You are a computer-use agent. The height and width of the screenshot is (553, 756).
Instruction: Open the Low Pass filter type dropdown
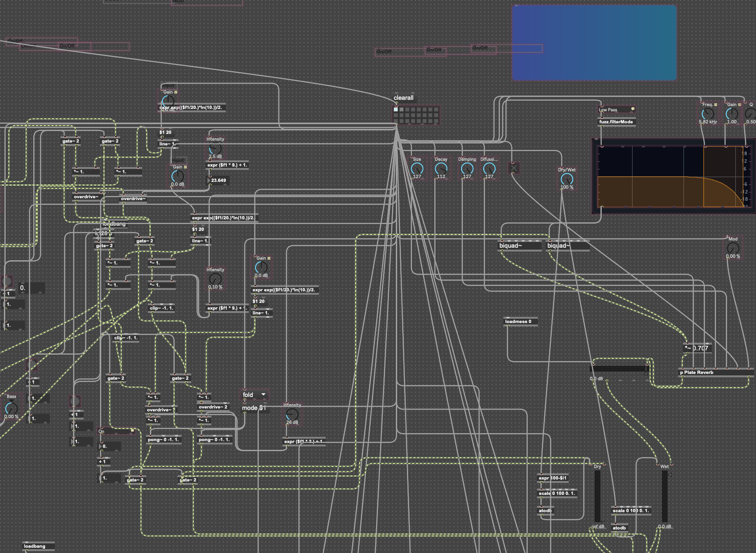click(617, 109)
